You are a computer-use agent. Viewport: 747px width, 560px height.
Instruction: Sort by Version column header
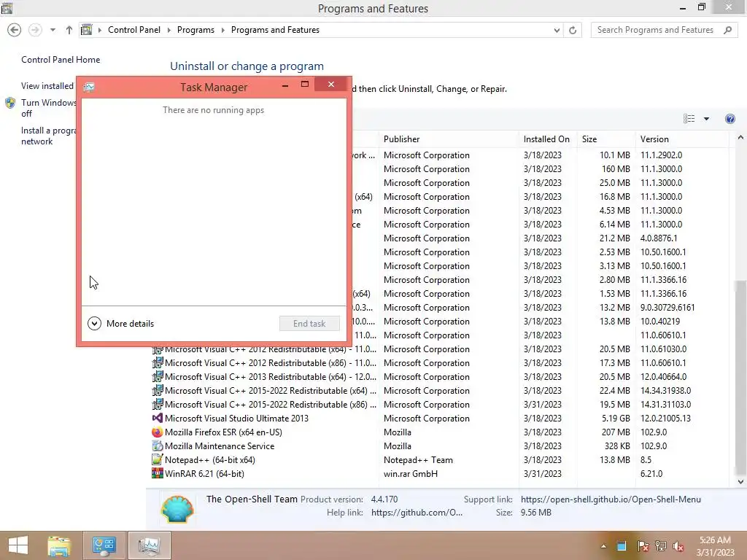654,139
